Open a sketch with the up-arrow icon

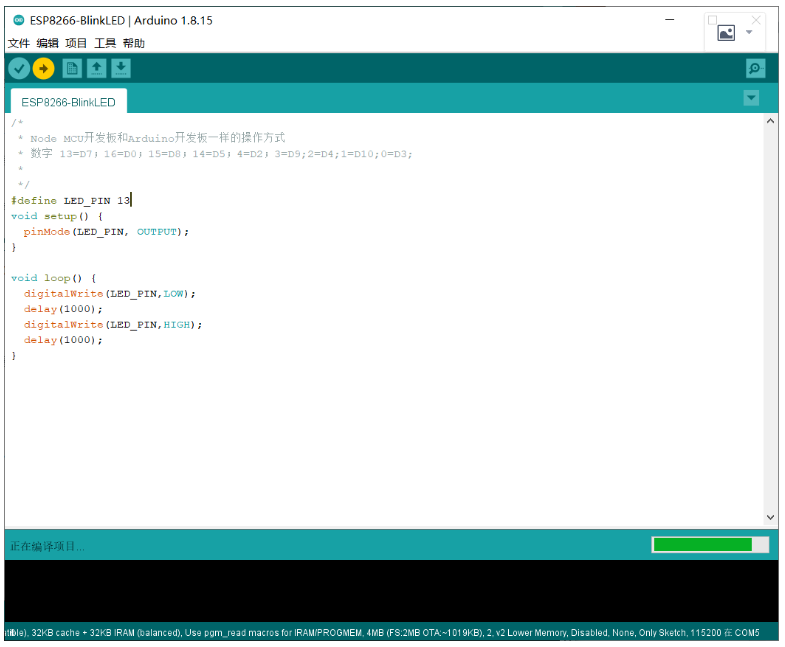point(97,69)
